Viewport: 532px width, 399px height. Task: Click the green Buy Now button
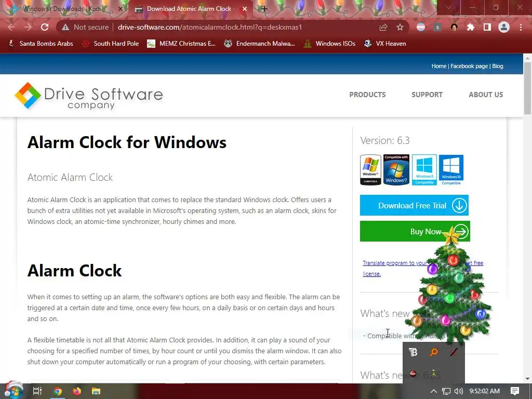(415, 231)
